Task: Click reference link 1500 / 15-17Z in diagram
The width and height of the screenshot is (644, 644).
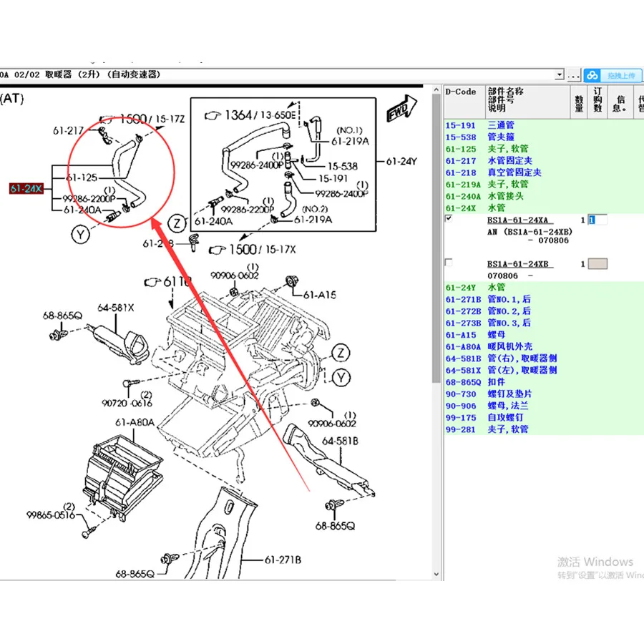Action: [x=142, y=119]
